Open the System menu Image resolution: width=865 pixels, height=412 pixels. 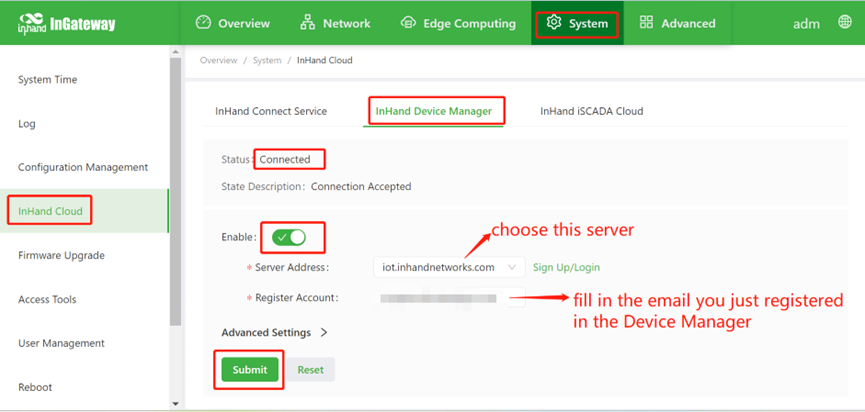[x=577, y=23]
